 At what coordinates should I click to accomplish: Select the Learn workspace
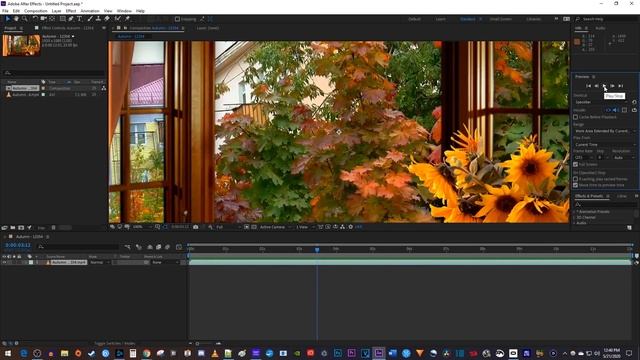pos(440,19)
